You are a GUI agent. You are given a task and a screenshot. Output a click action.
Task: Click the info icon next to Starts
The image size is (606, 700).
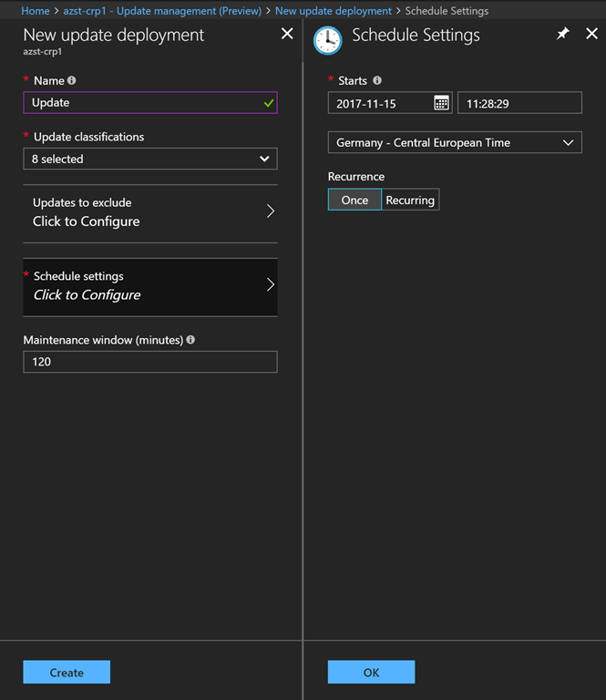(377, 80)
